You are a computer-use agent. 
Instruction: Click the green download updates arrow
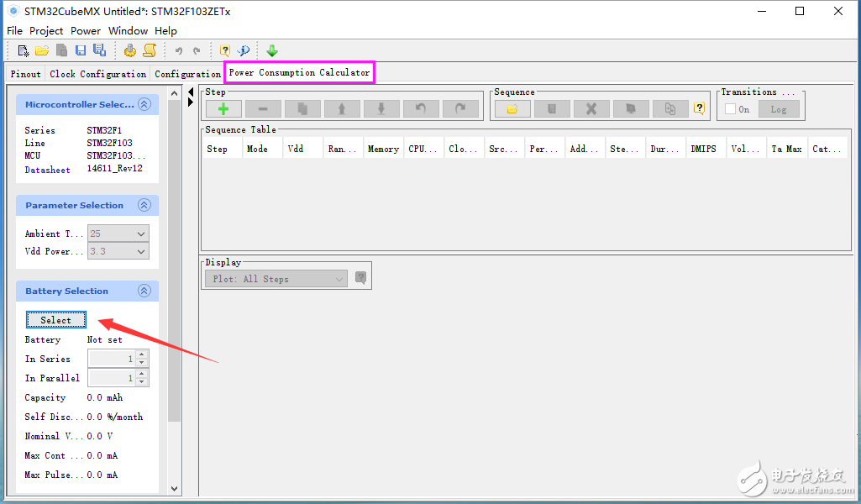[x=272, y=51]
